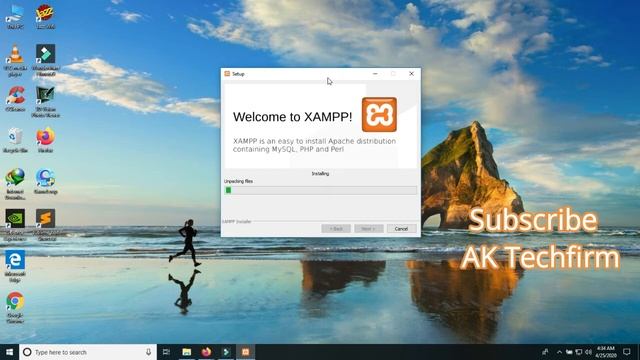Open the Recycle Bin on desktop

pyautogui.click(x=15, y=140)
